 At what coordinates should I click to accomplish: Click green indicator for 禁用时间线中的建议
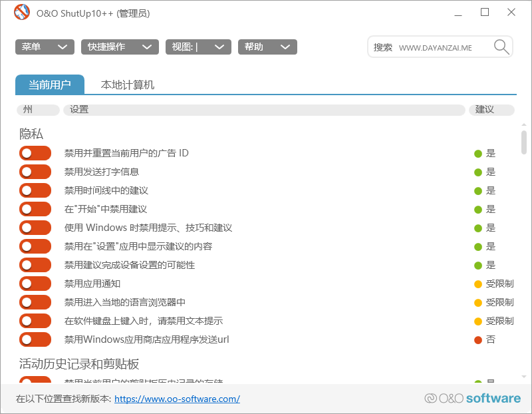(477, 191)
